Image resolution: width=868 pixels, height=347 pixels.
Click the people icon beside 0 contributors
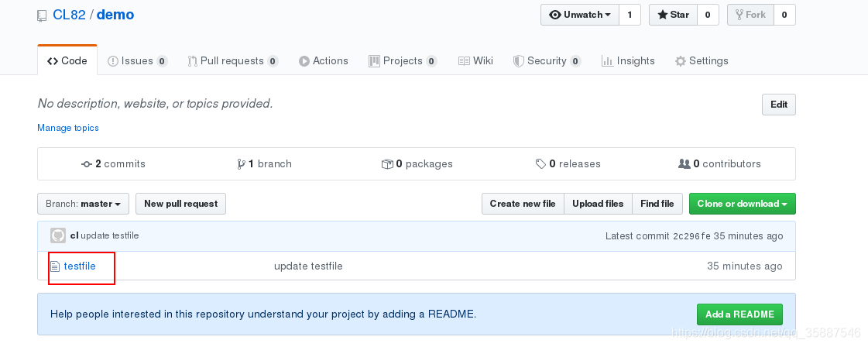click(684, 163)
